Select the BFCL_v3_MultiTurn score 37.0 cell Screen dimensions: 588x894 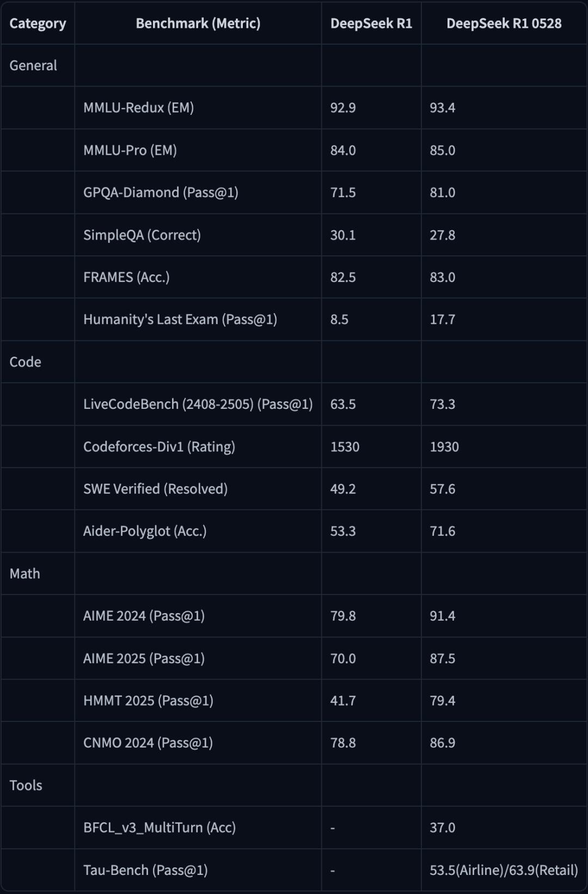443,828
